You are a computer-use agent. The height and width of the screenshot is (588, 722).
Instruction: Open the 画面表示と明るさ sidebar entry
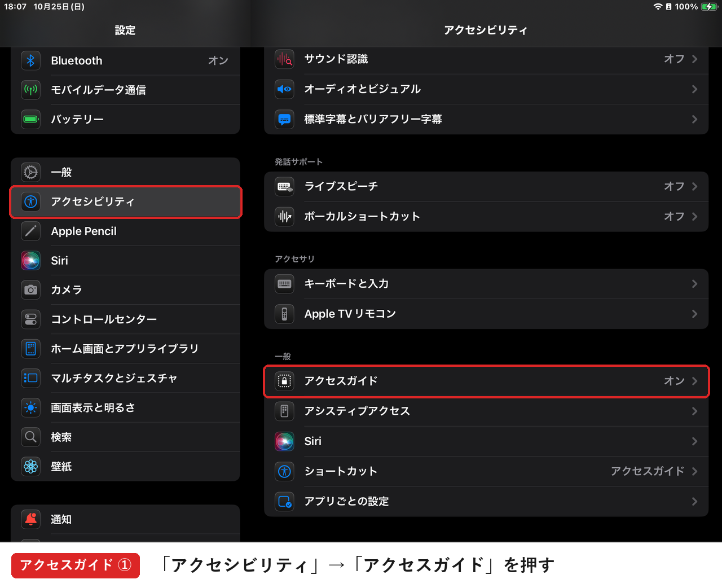pyautogui.click(x=125, y=407)
